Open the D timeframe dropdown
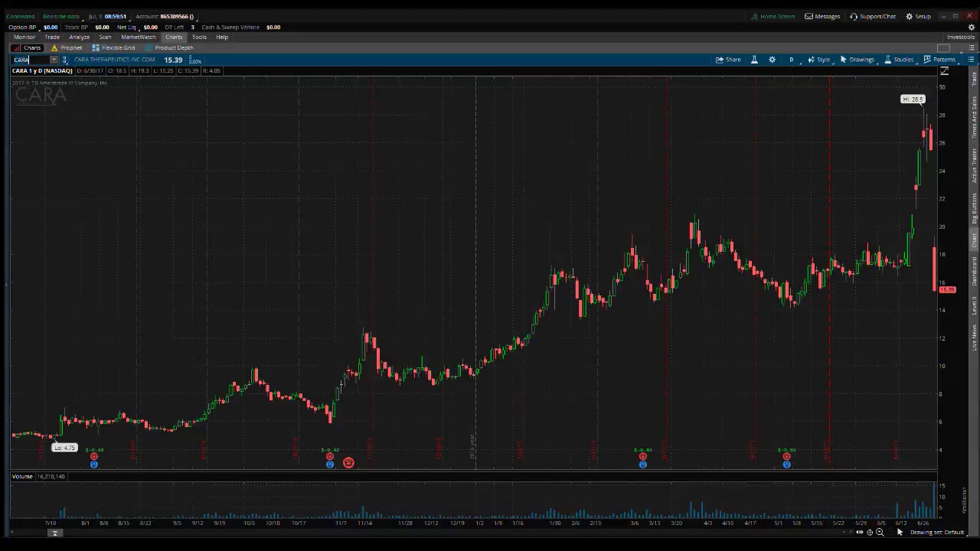 click(791, 60)
